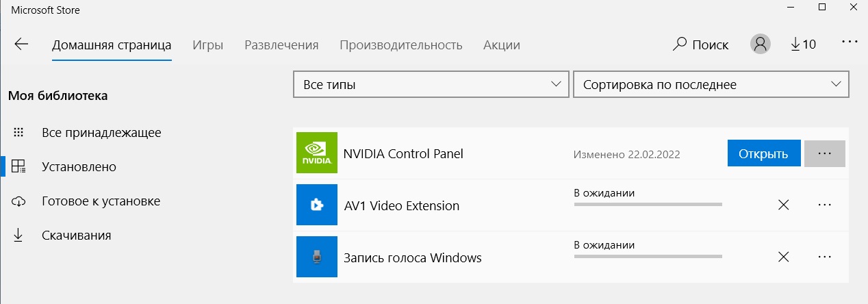Open more options for NVIDIA Control Panel
868x304 pixels.
click(824, 153)
